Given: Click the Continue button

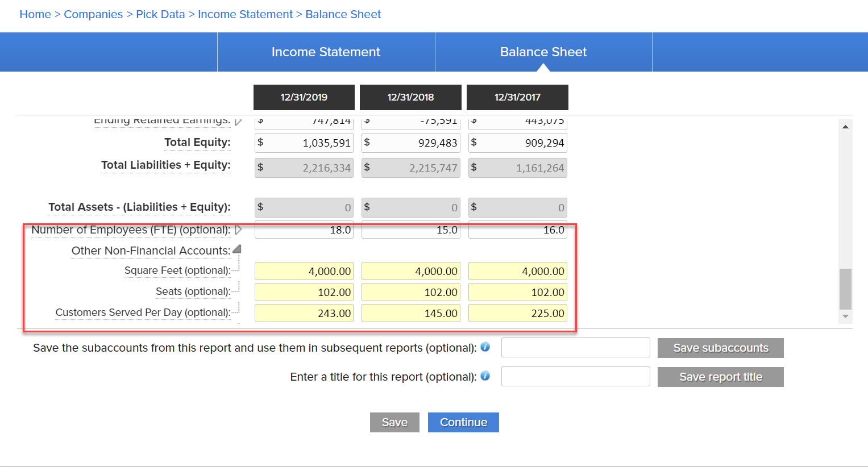Looking at the screenshot, I should [x=463, y=422].
